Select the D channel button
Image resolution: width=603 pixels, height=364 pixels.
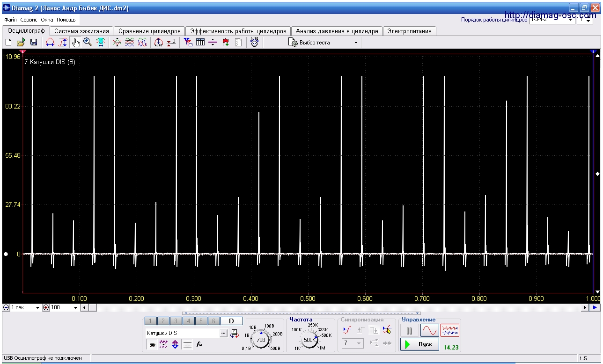pos(231,321)
